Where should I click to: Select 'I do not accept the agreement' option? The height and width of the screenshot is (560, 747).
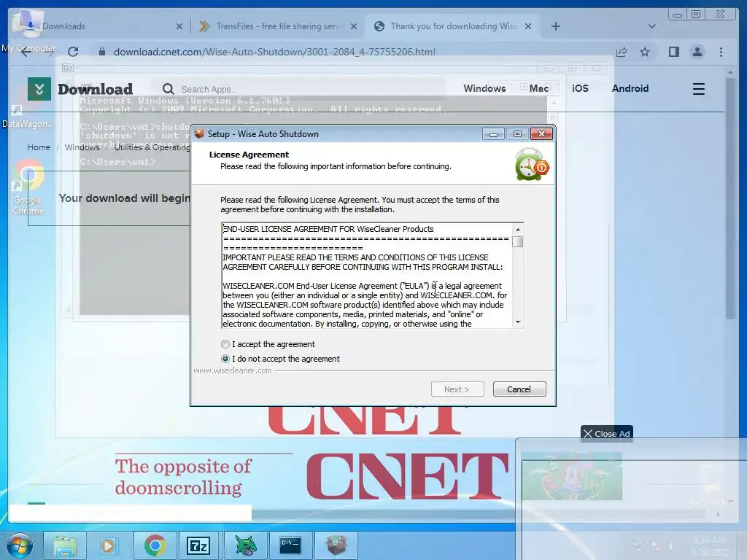click(225, 359)
